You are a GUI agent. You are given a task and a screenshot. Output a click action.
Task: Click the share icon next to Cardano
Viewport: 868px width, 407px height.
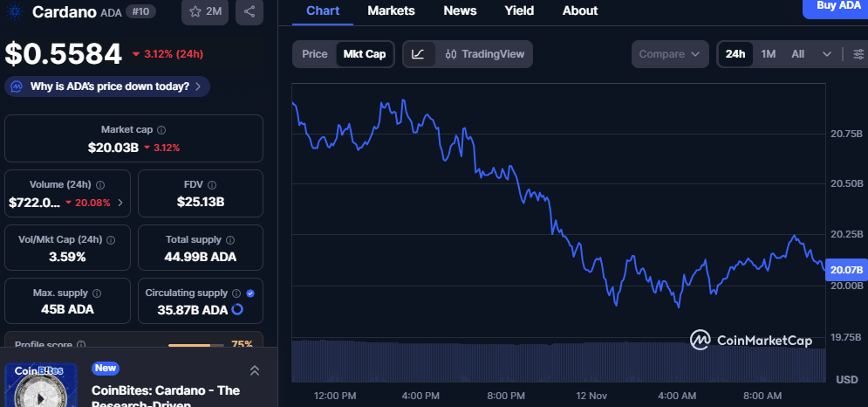coord(250,12)
